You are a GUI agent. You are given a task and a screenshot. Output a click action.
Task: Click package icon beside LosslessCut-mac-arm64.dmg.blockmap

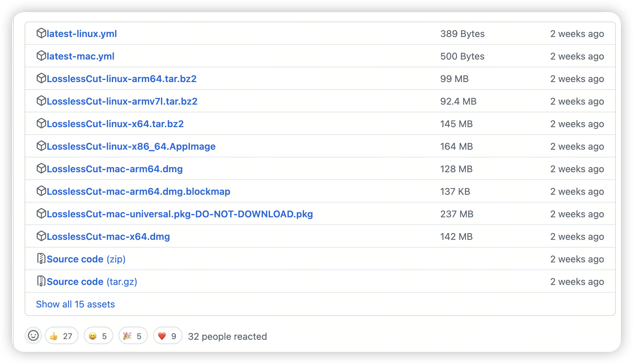point(41,191)
